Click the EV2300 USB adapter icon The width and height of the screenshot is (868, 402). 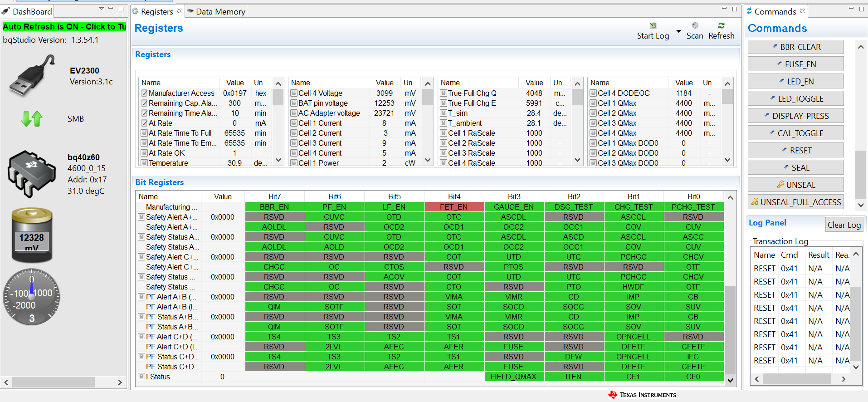[33, 75]
